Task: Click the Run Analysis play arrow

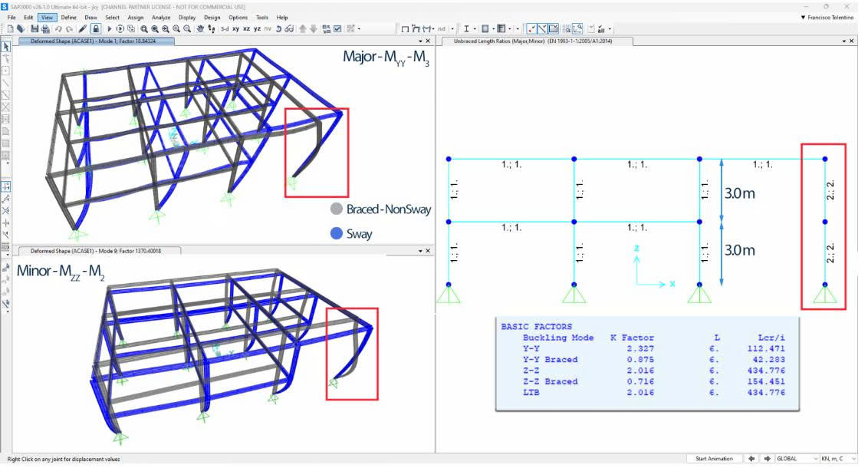Action: 110,28
